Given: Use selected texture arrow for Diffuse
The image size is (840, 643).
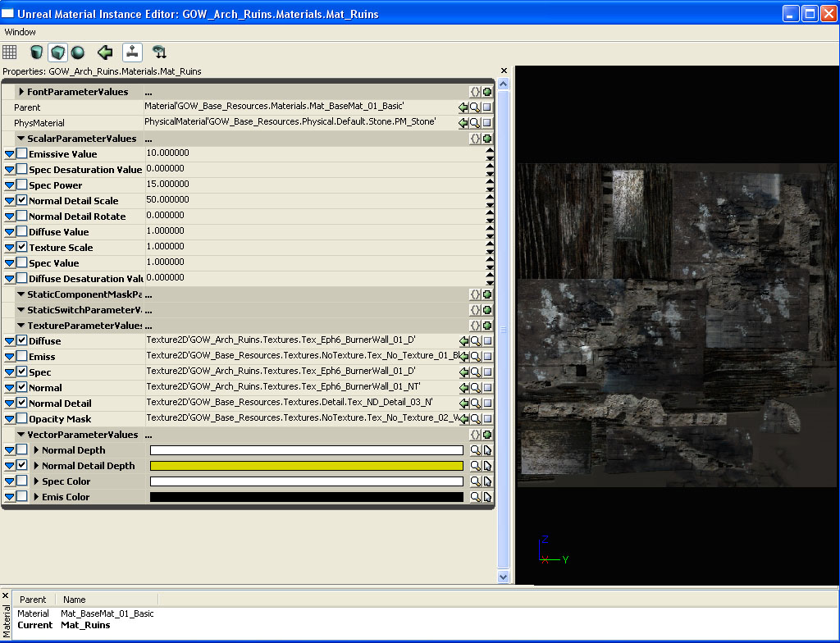Looking at the screenshot, I should click(x=464, y=341).
